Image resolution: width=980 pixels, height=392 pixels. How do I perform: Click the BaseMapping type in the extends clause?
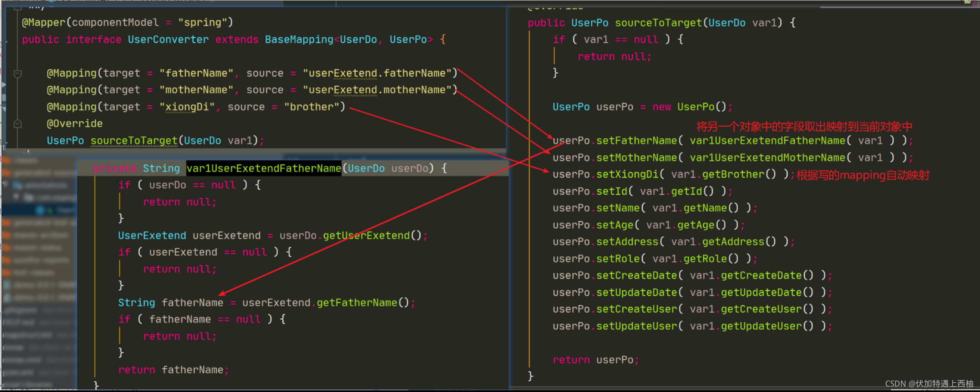coord(299,40)
